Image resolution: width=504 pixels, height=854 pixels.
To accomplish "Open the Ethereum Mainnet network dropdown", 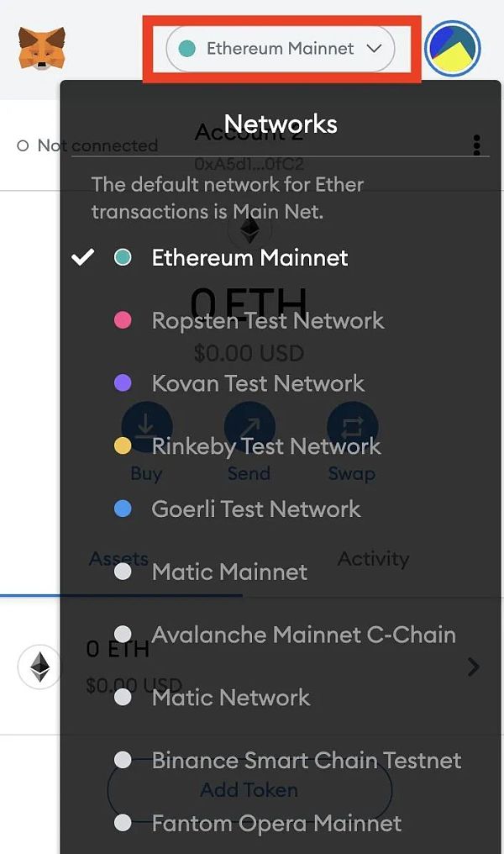I will pyautogui.click(x=281, y=49).
